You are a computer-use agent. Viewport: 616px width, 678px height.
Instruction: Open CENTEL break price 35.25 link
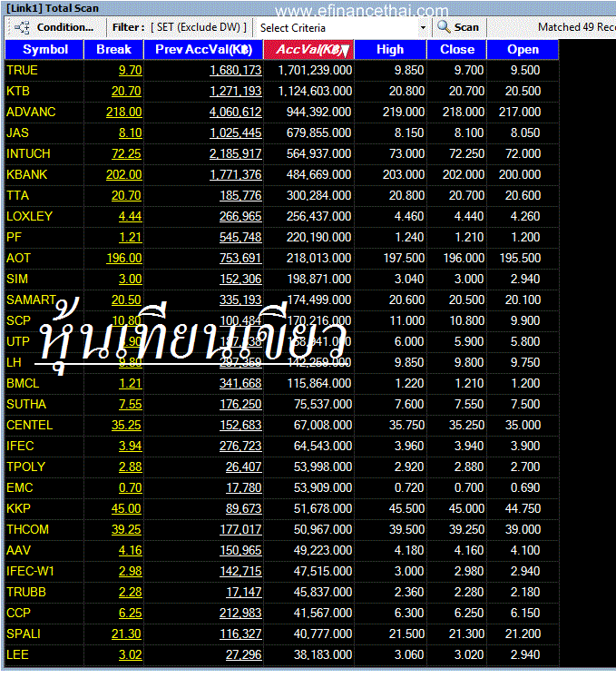[x=126, y=425]
